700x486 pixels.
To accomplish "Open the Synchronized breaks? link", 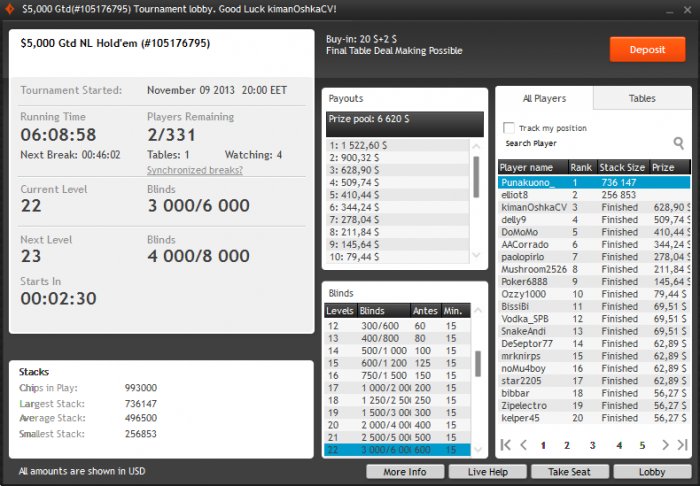I will (195, 170).
